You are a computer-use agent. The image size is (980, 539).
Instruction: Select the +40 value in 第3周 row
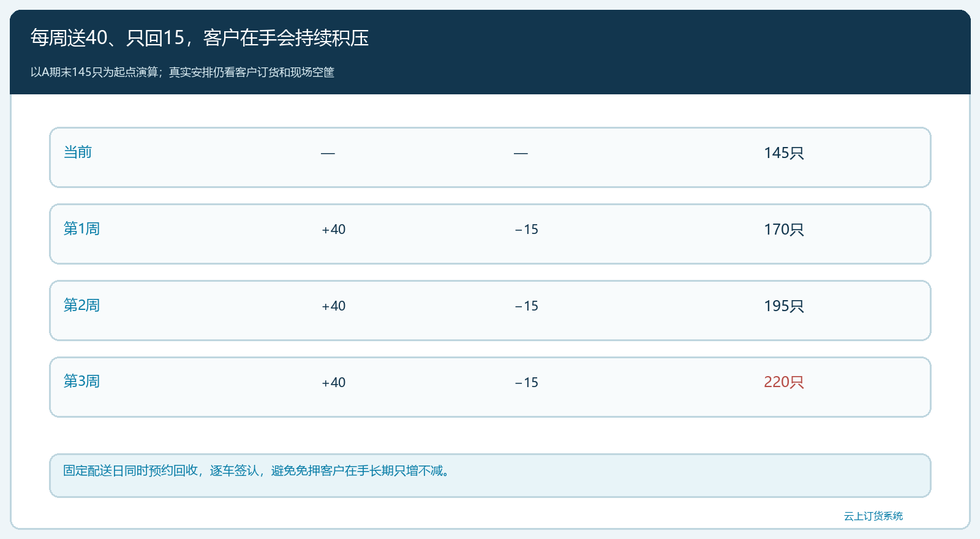click(334, 383)
